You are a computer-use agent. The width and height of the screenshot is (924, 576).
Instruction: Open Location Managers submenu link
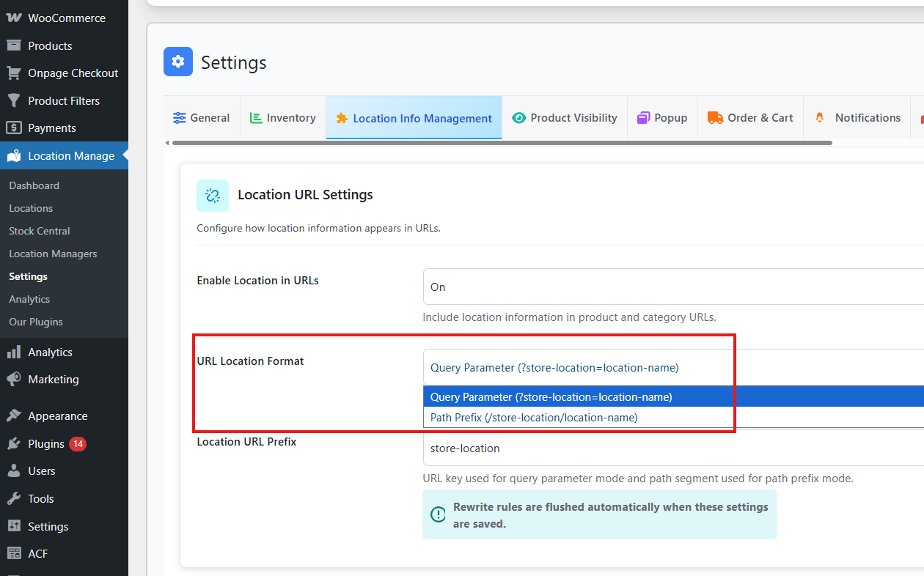[53, 254]
